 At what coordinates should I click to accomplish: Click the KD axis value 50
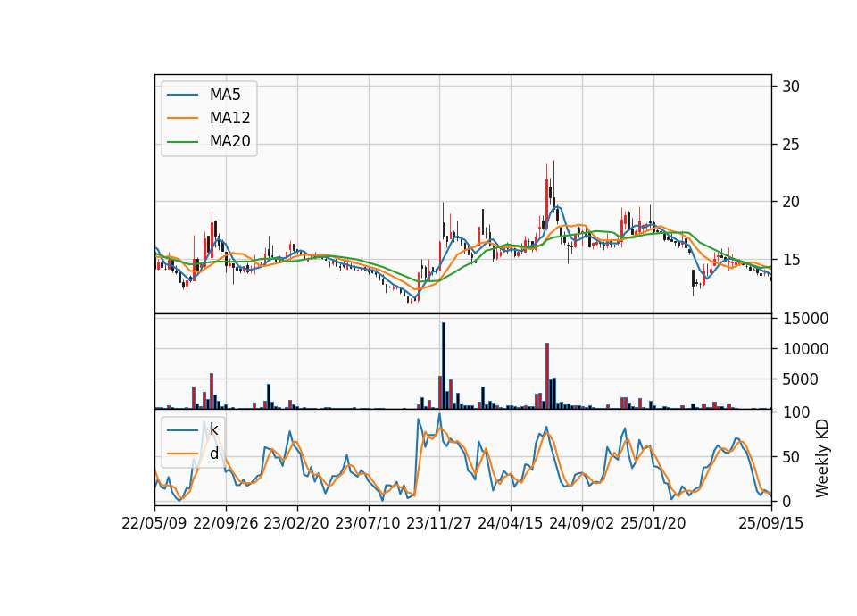791,457
